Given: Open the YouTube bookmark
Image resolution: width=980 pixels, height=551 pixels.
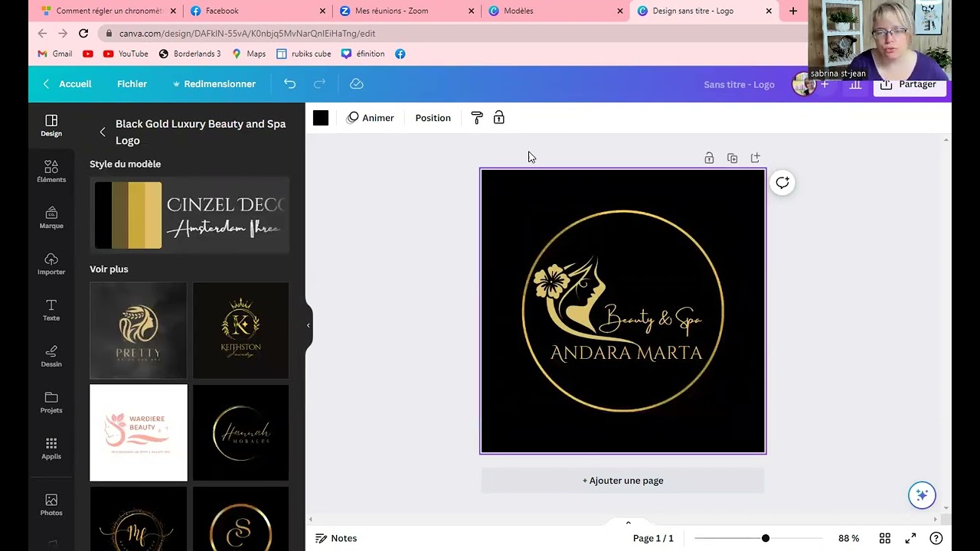Looking at the screenshot, I should [126, 54].
